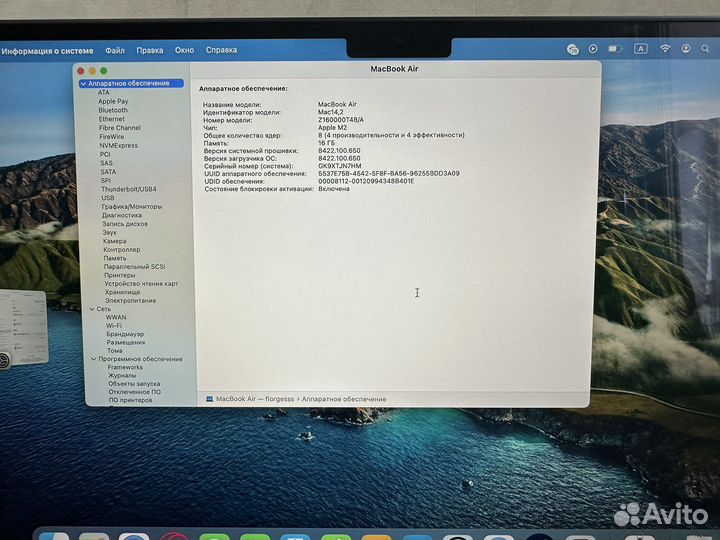Click 'MacBook Air — florgesss' in path bar
The height and width of the screenshot is (540, 720).
coord(255,399)
